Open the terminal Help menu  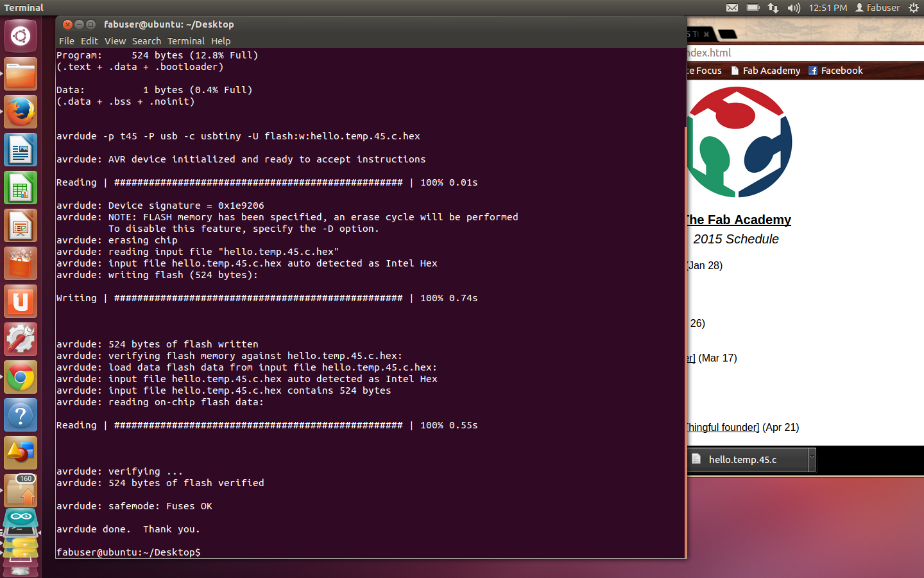[221, 41]
